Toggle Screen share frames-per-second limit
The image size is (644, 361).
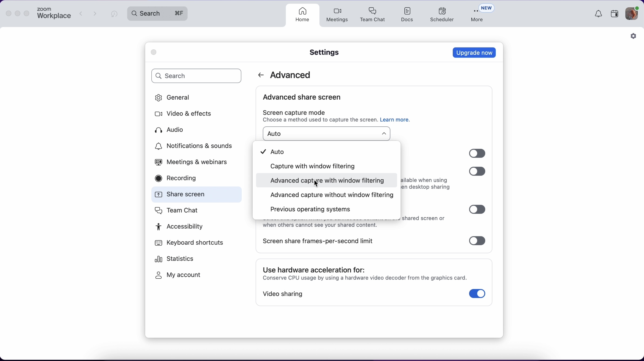(477, 241)
